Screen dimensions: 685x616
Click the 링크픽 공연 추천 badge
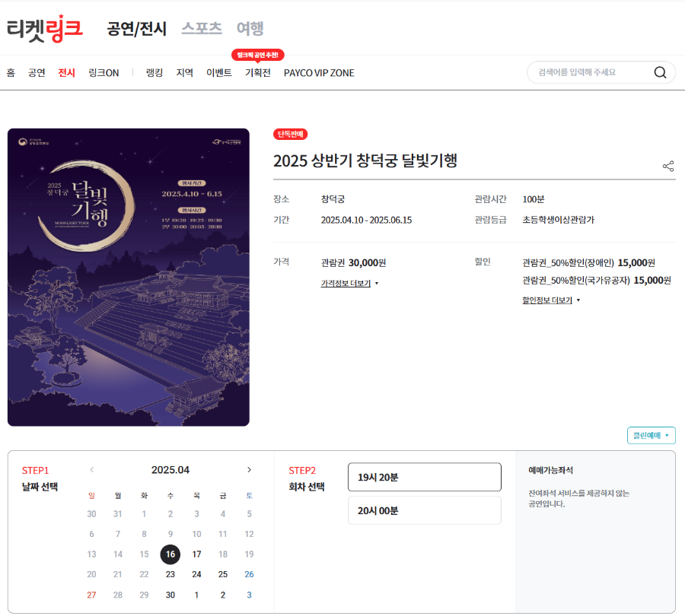pyautogui.click(x=257, y=55)
